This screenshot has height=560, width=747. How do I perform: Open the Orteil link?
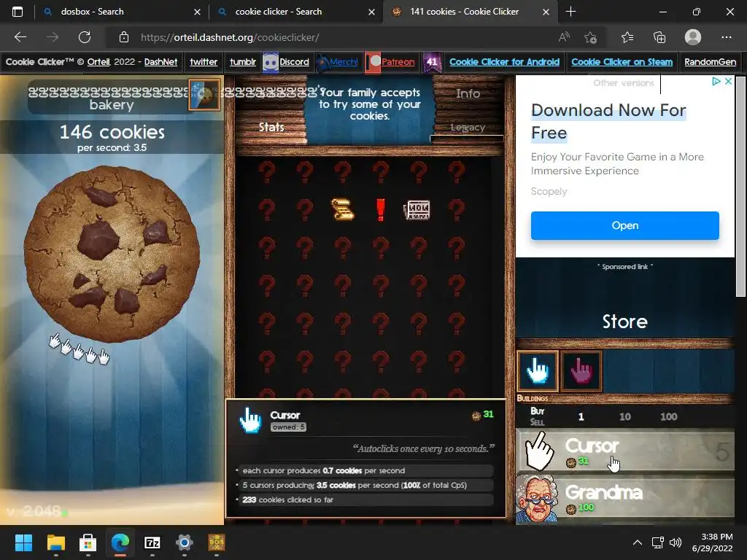point(98,62)
